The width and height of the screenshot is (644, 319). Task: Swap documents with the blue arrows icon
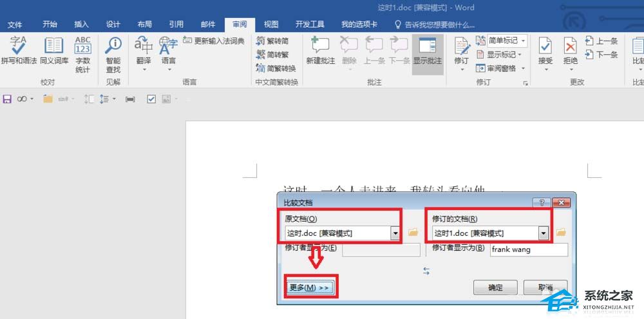click(x=426, y=271)
